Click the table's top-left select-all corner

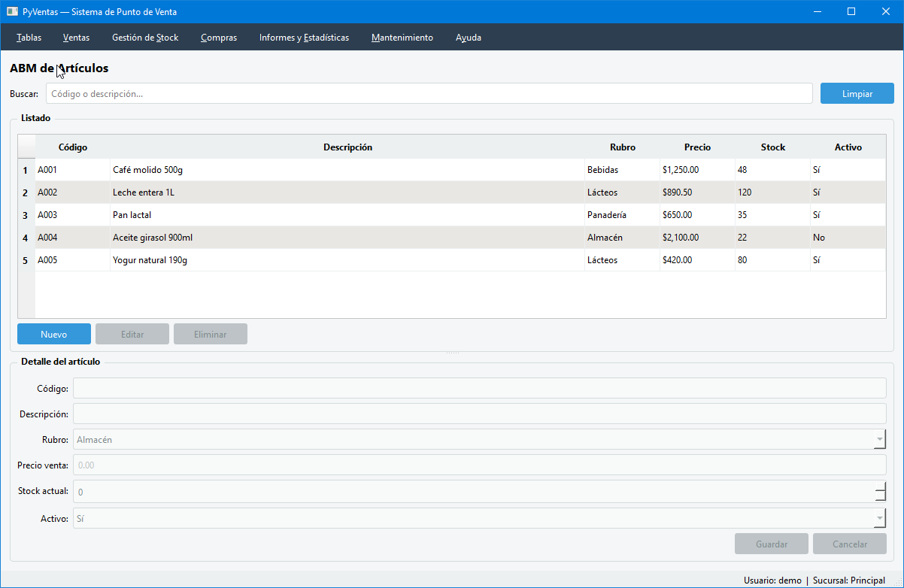coord(26,147)
